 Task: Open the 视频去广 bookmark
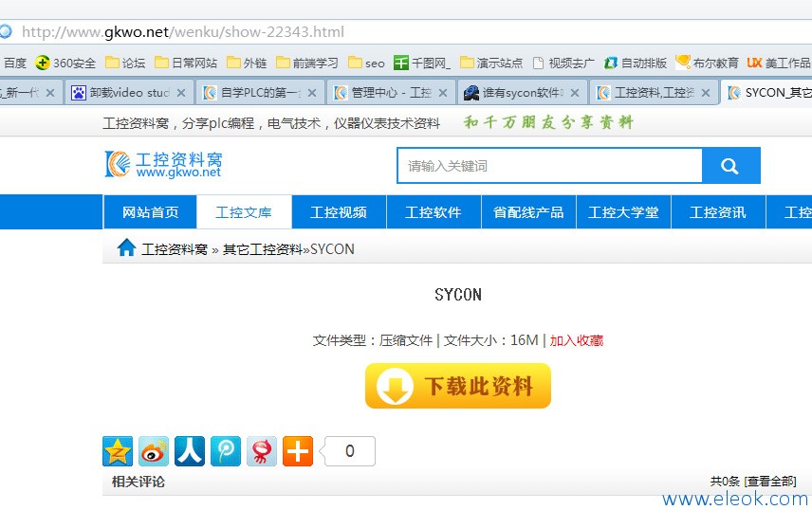tap(563, 64)
